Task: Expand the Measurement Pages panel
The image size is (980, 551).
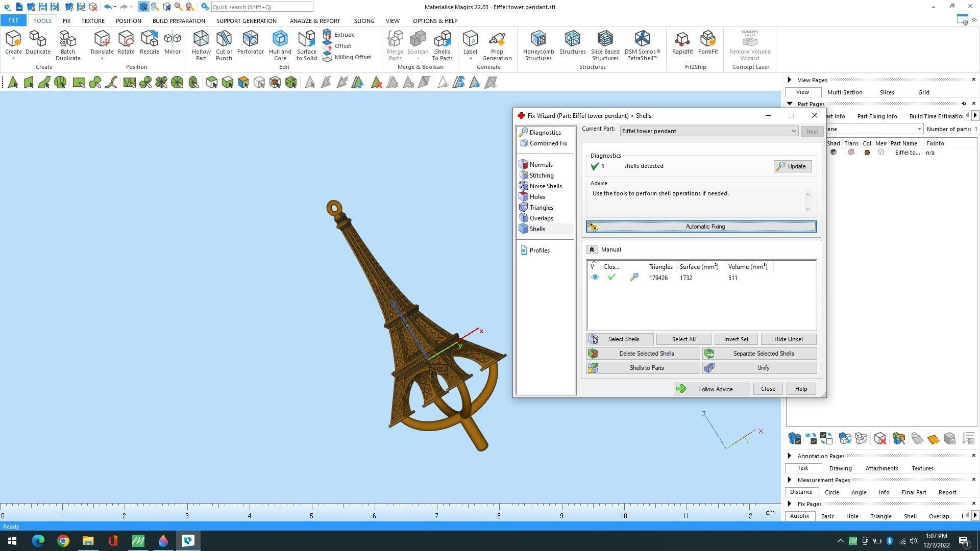Action: (789, 480)
